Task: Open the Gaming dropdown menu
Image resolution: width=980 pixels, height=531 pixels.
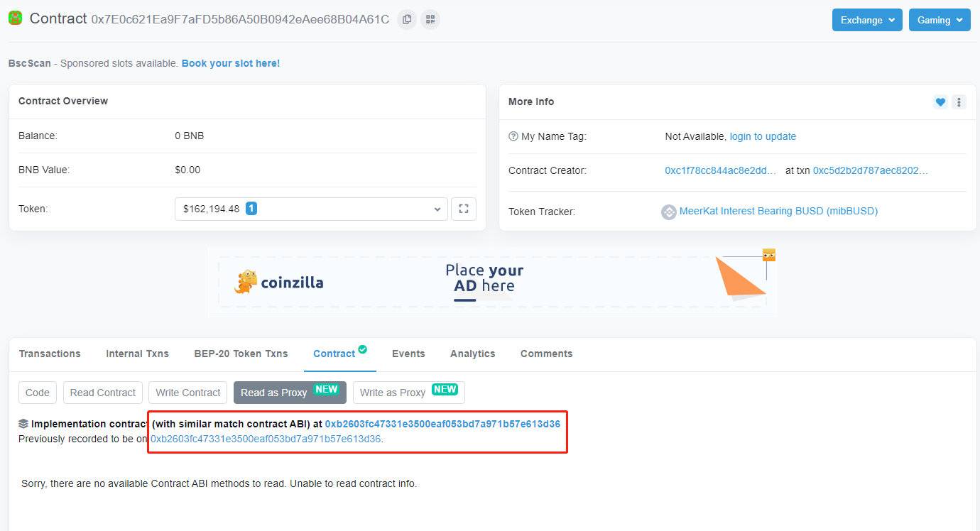Action: (x=940, y=20)
